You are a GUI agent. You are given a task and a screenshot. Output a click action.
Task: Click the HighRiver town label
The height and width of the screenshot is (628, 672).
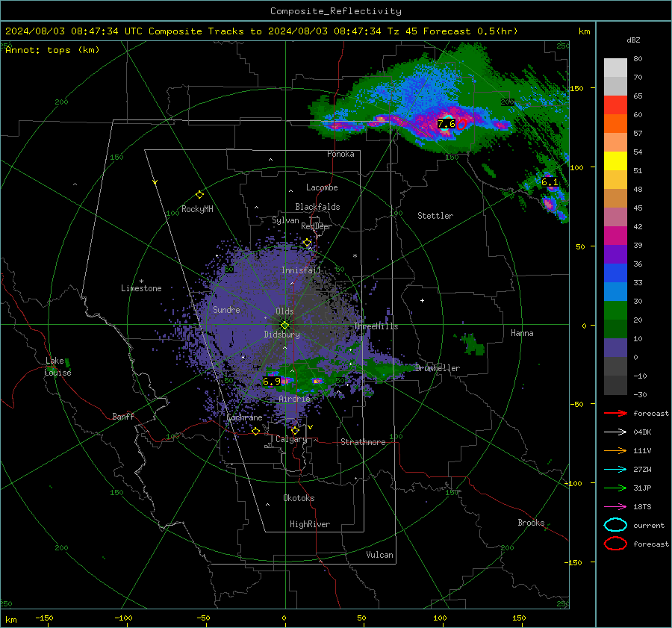[310, 524]
